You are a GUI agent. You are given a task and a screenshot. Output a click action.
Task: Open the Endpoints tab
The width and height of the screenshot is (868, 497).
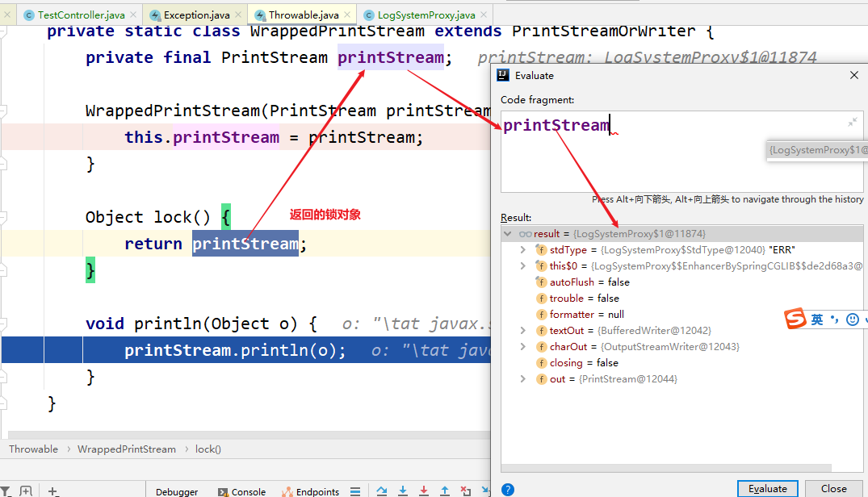pyautogui.click(x=311, y=491)
